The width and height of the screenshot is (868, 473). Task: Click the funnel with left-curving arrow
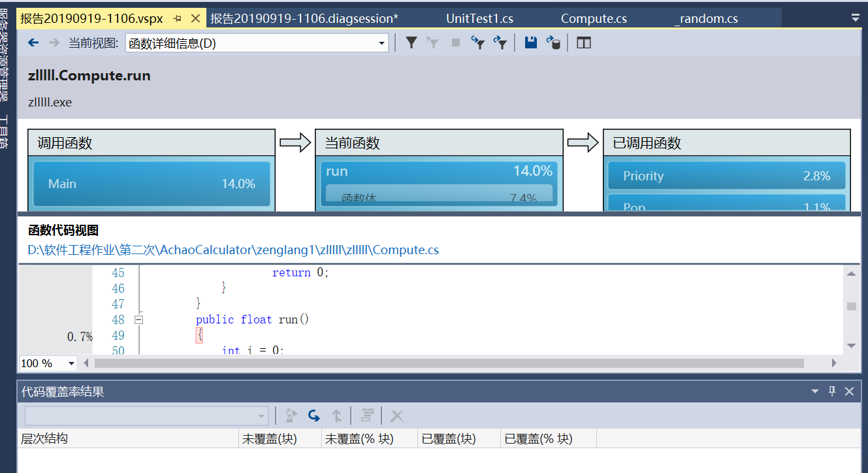[x=479, y=43]
